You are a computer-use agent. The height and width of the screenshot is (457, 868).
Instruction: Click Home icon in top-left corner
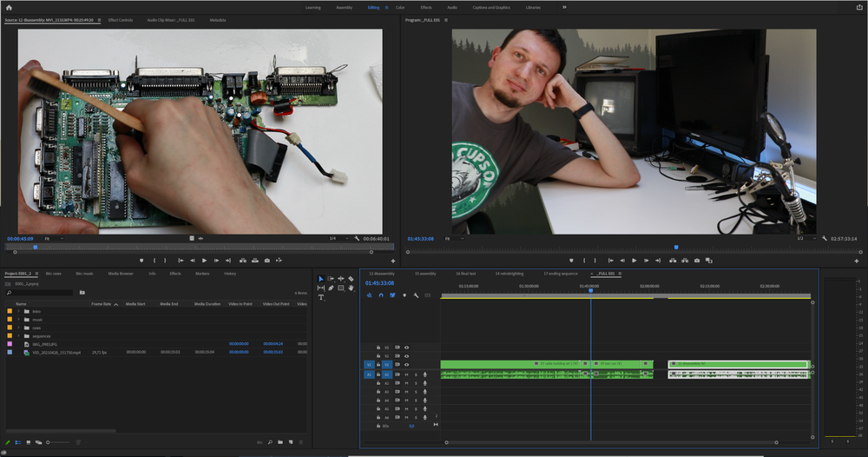click(x=9, y=7)
